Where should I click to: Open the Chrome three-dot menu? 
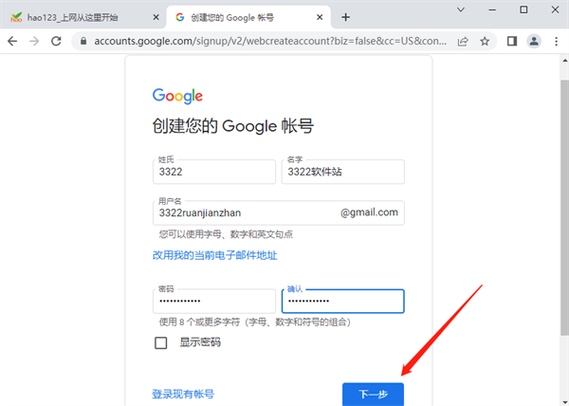tap(556, 41)
